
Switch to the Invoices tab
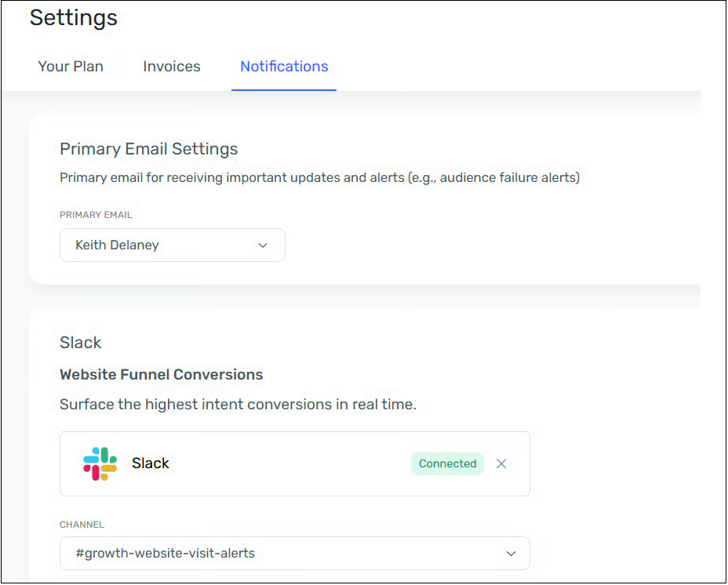172,67
